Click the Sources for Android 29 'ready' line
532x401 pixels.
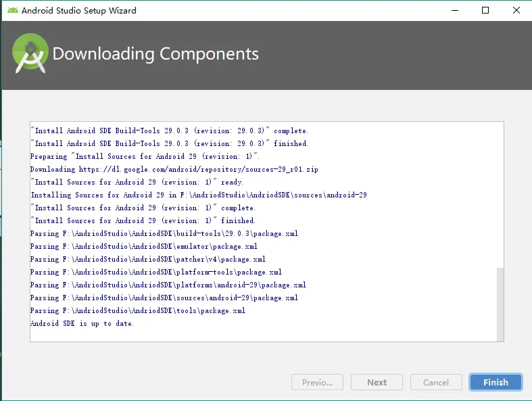(137, 183)
